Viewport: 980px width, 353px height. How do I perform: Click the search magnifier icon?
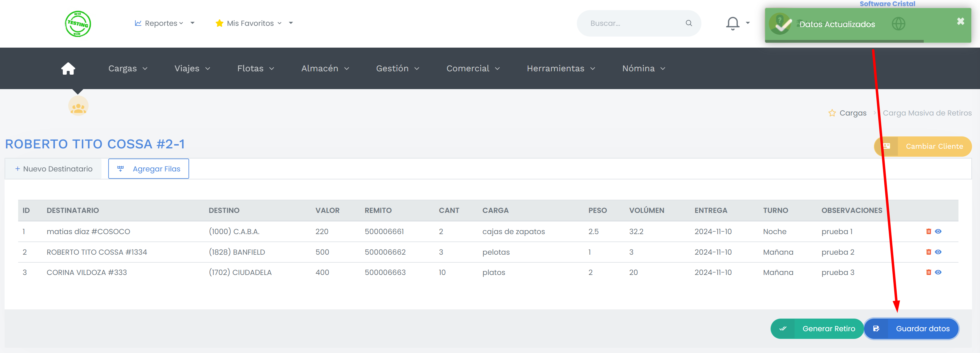tap(688, 23)
